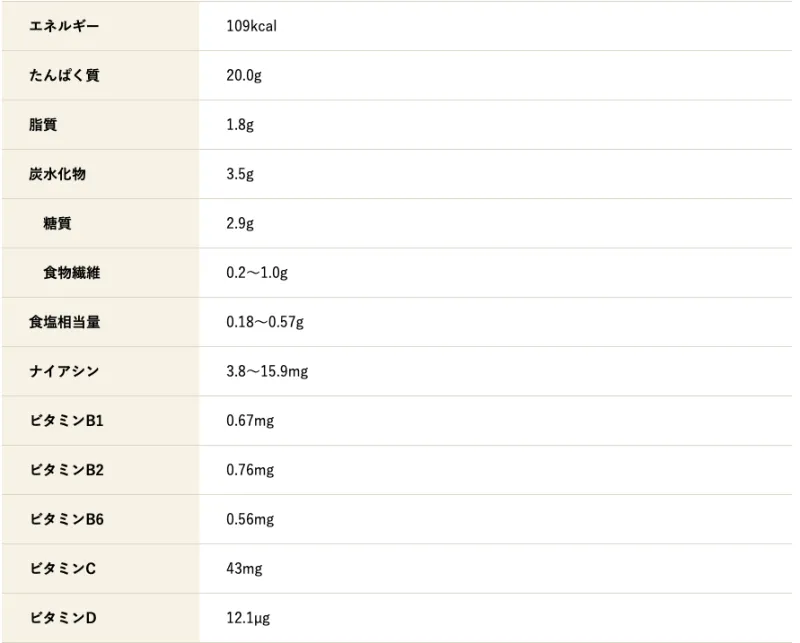Select the 109kcal energy value
The image size is (800, 643).
[251, 26]
